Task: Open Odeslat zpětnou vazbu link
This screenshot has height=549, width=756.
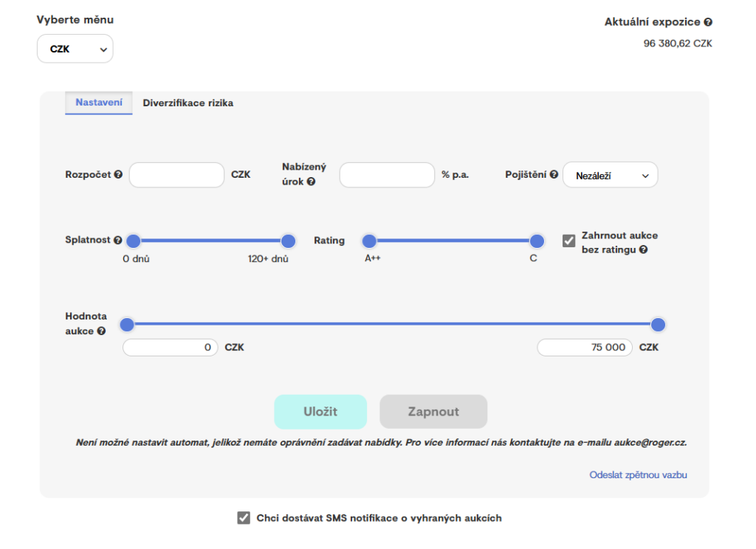Action: [x=638, y=474]
